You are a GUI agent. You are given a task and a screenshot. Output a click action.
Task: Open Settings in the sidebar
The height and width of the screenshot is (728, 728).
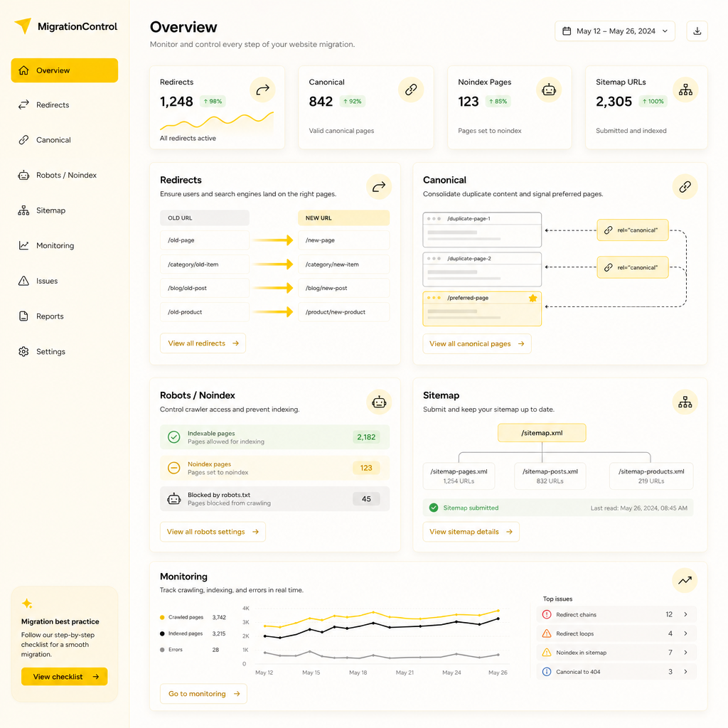pos(65,351)
